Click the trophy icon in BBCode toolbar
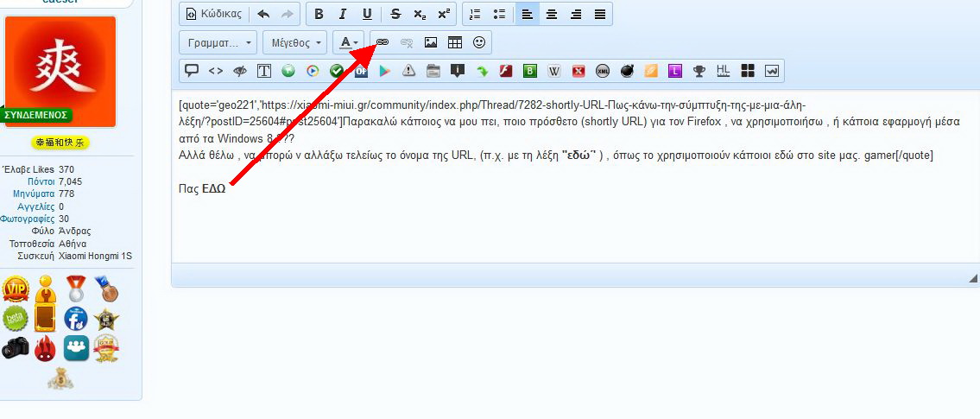 click(699, 71)
